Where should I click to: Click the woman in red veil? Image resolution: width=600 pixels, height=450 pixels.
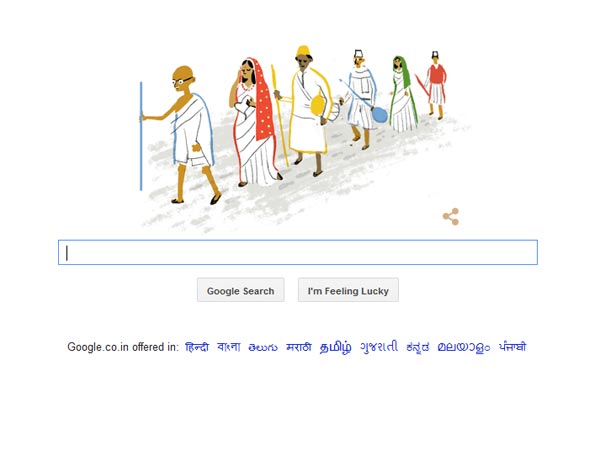(254, 122)
